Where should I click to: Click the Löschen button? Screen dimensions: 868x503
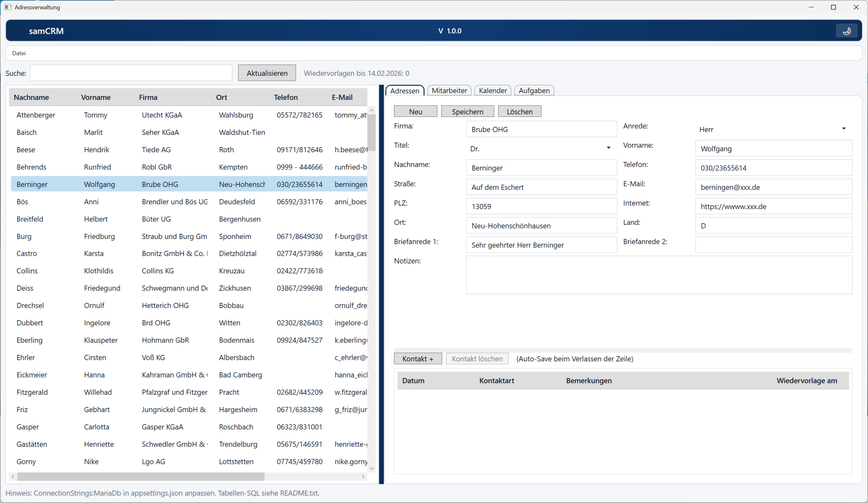(x=519, y=112)
